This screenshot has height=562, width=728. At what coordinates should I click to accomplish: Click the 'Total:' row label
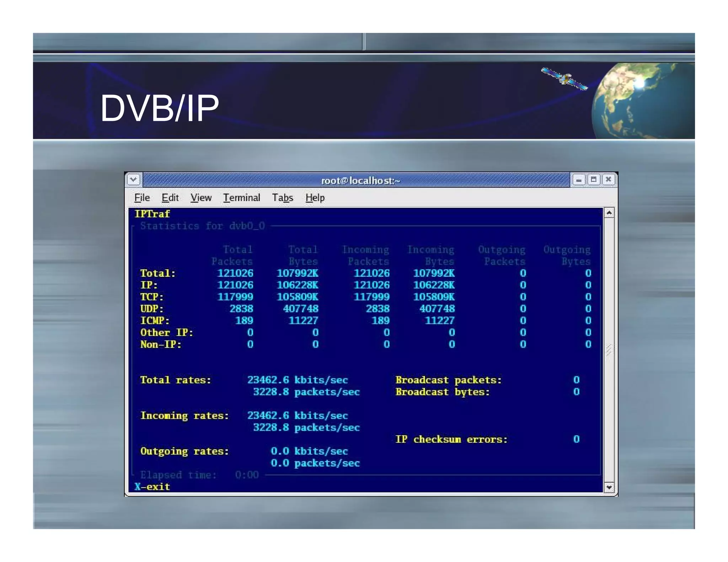point(158,273)
